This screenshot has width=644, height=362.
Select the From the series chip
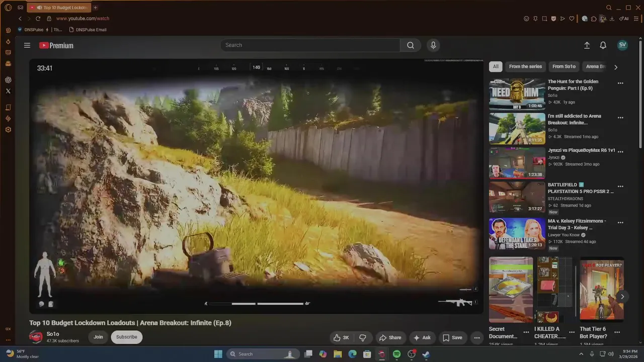(x=525, y=66)
